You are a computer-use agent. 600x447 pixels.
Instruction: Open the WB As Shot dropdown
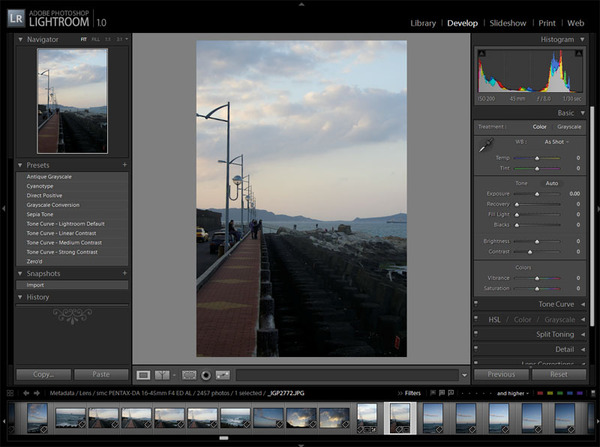(x=556, y=142)
